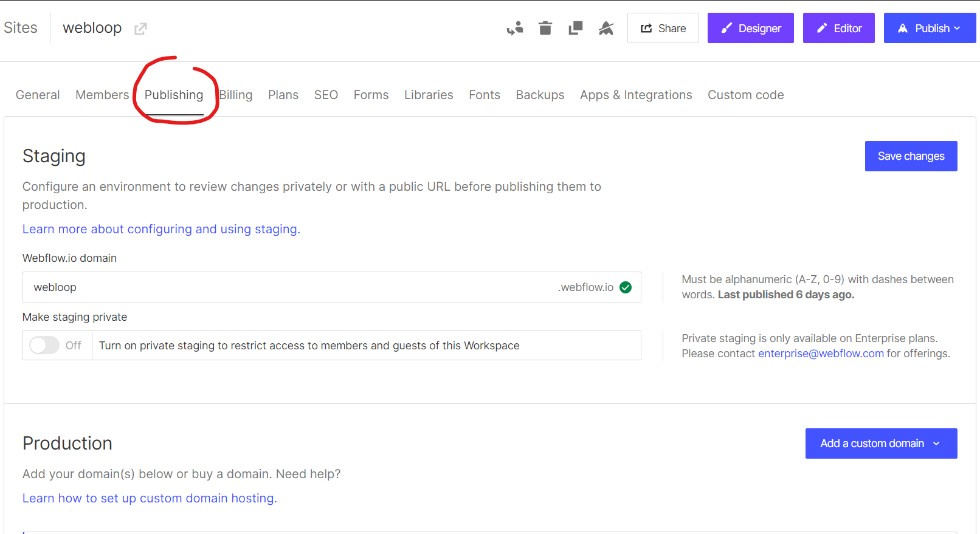Image resolution: width=980 pixels, height=534 pixels.
Task: Switch to Custom code tab
Action: (x=745, y=95)
